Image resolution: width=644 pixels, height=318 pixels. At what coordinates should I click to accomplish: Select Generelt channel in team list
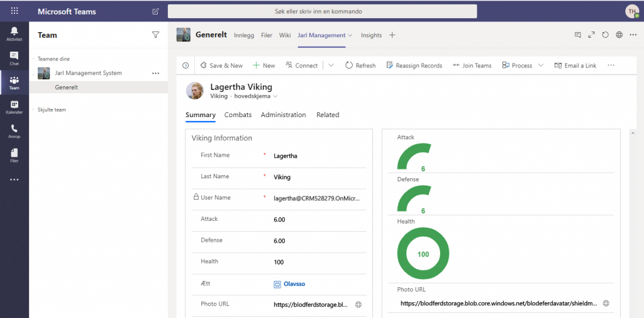(99, 87)
